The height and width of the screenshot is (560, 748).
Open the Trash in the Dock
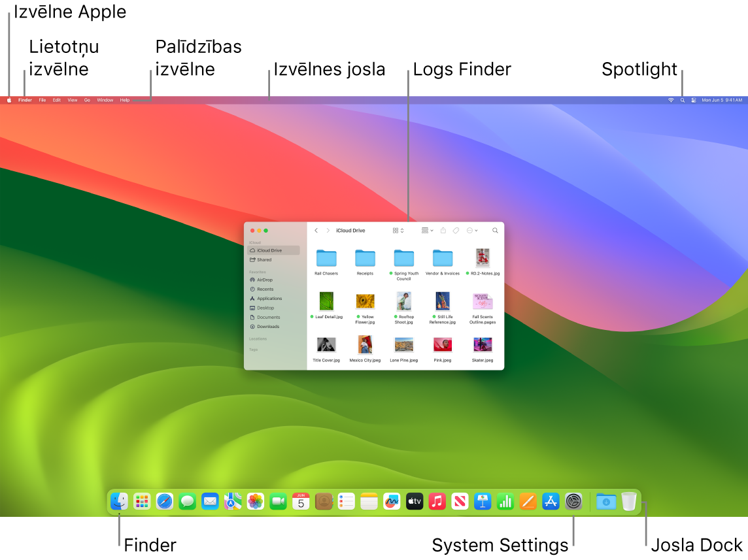[629, 501]
